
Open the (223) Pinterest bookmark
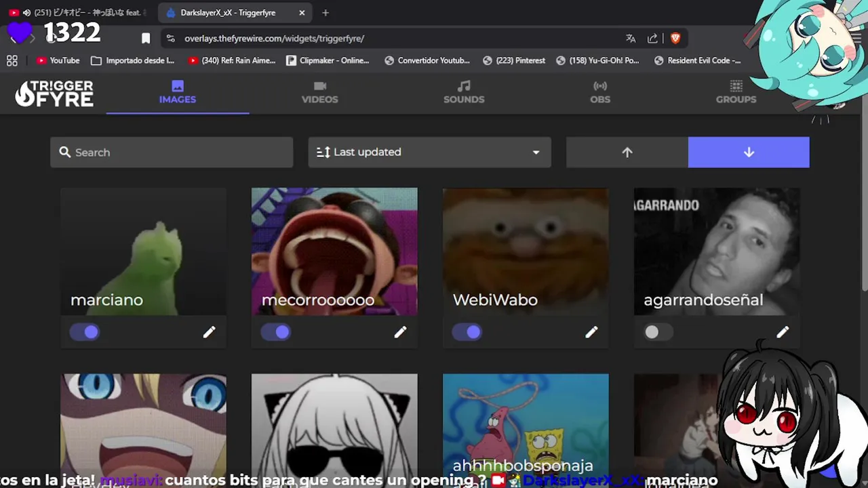pos(514,60)
